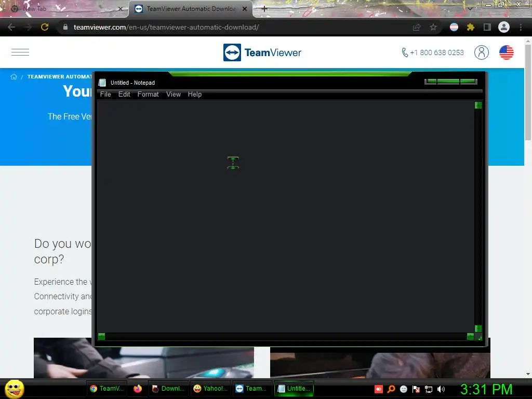Select the TeamViewer Automatic Download tab

point(190,9)
